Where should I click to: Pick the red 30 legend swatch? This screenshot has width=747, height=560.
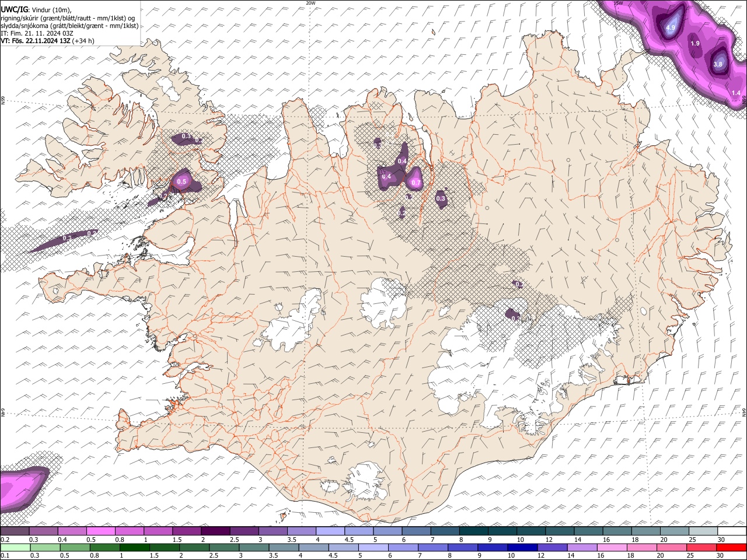[x=732, y=547]
